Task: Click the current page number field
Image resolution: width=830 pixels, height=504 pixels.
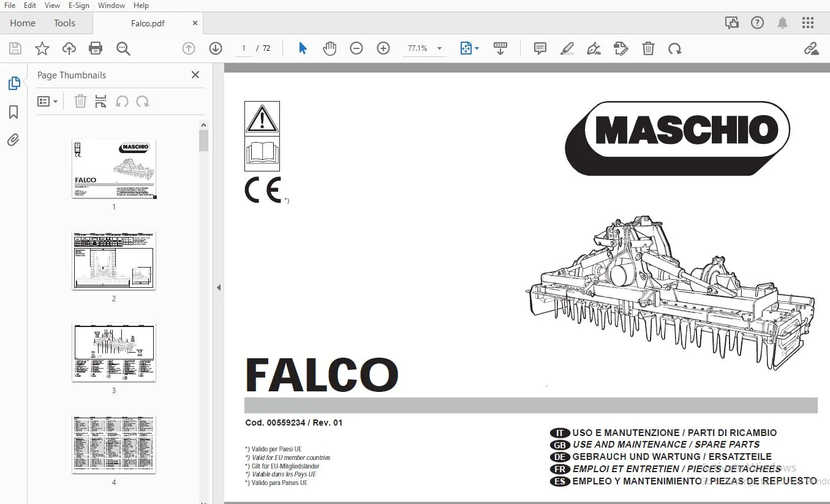Action: point(244,48)
